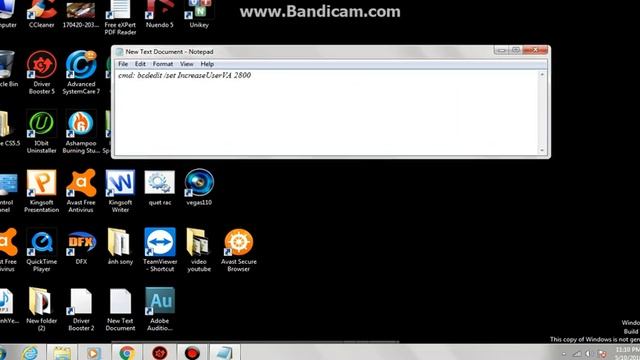
Task: Open Windows Explorer from the taskbar
Action: pos(62,353)
